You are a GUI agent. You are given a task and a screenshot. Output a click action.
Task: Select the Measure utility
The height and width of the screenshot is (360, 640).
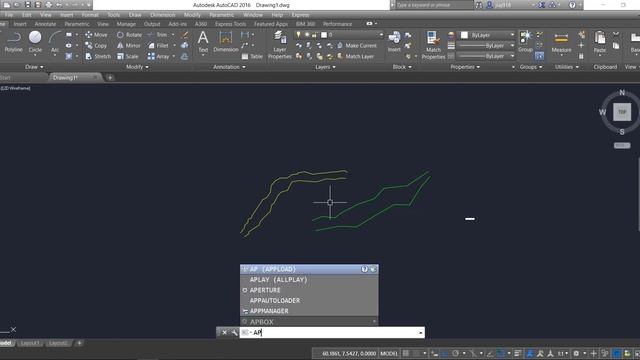click(561, 42)
